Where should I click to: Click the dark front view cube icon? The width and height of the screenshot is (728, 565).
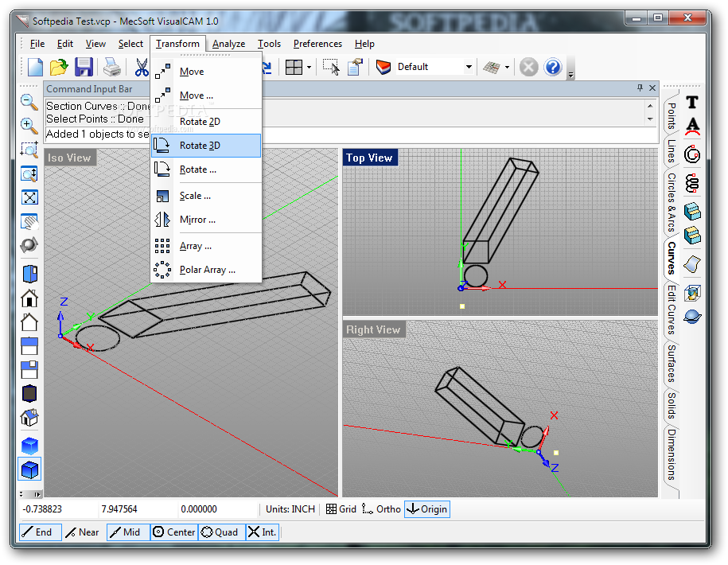tap(29, 394)
